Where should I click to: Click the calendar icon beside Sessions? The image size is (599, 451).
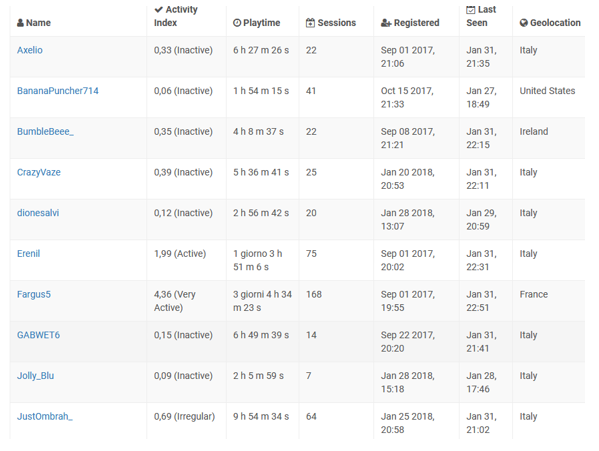310,23
